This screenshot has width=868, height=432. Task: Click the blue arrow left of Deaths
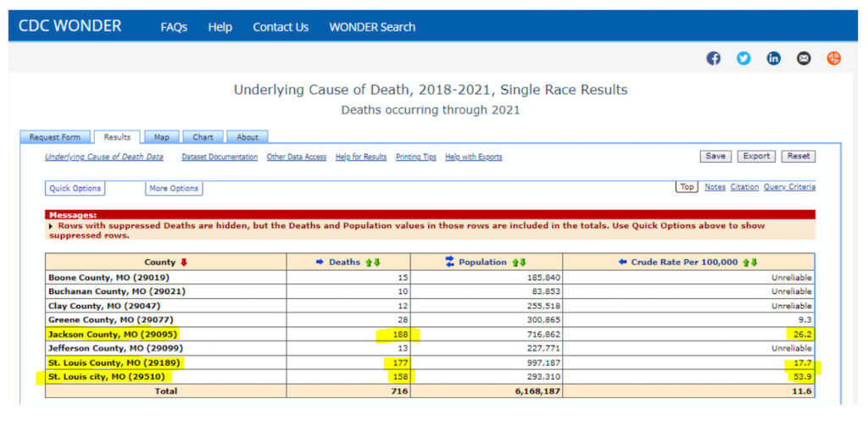(320, 263)
